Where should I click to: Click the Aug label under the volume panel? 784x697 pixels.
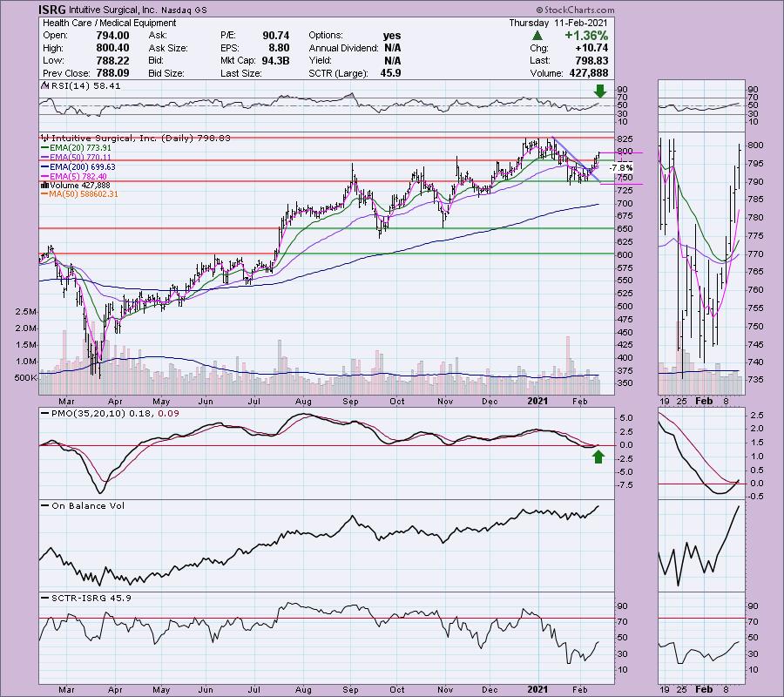tap(303, 401)
